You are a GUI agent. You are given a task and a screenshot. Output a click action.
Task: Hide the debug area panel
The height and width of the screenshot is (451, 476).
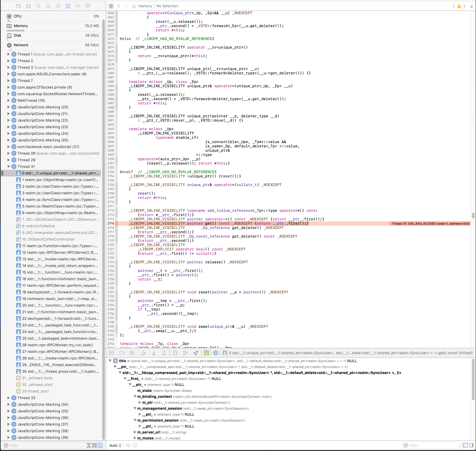[x=111, y=353]
